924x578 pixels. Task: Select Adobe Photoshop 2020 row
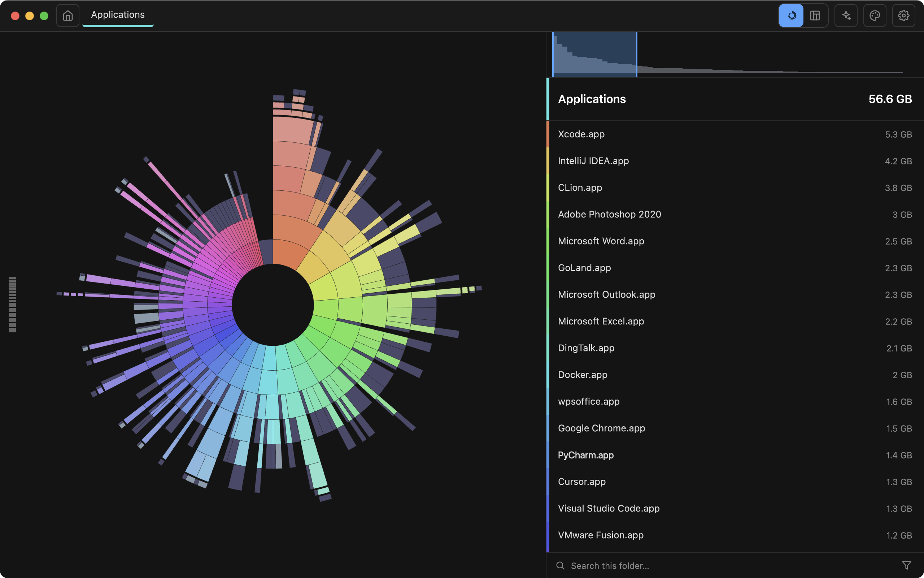735,215
